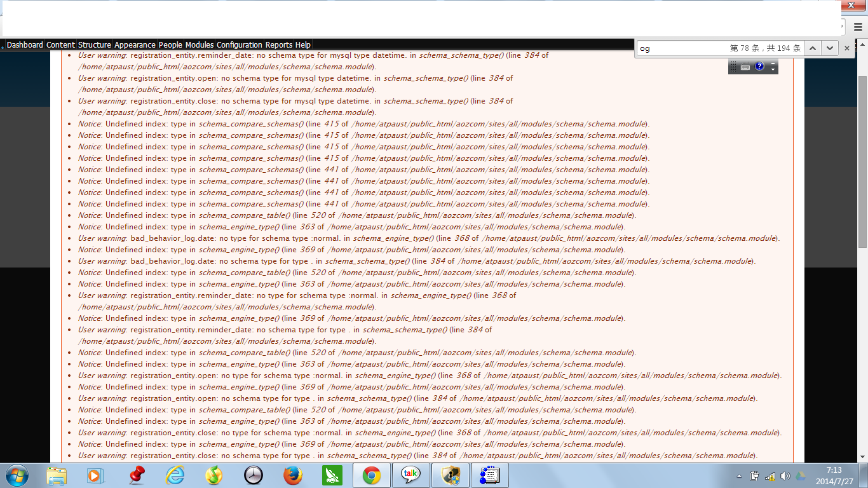Click the previous match arrow in the find bar
This screenshot has width=868, height=488.
point(813,48)
